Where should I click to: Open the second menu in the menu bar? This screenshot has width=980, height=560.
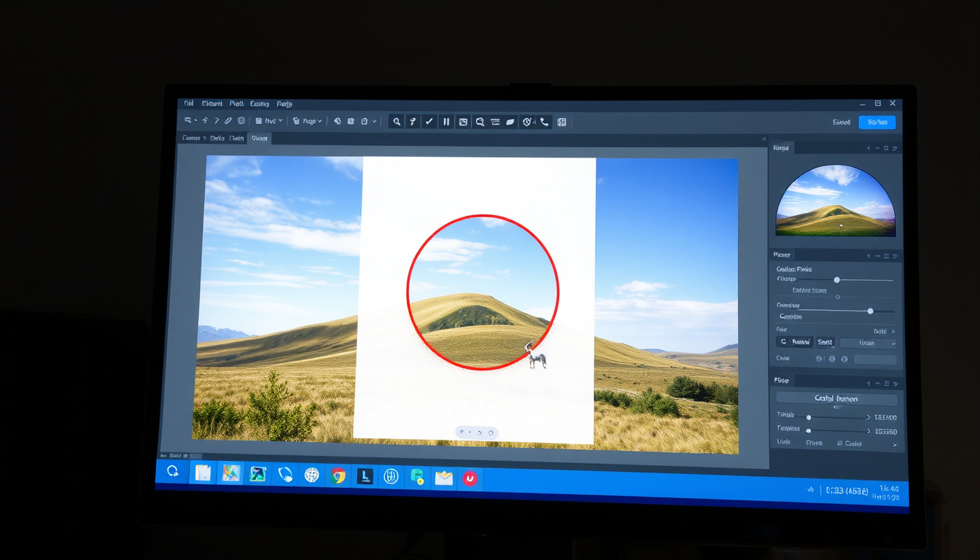(212, 104)
